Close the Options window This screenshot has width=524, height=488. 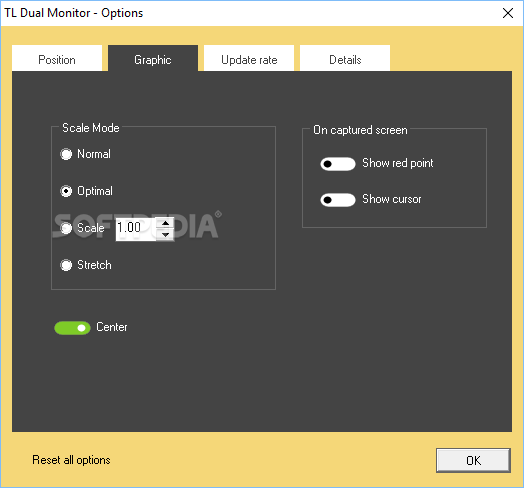[508, 13]
